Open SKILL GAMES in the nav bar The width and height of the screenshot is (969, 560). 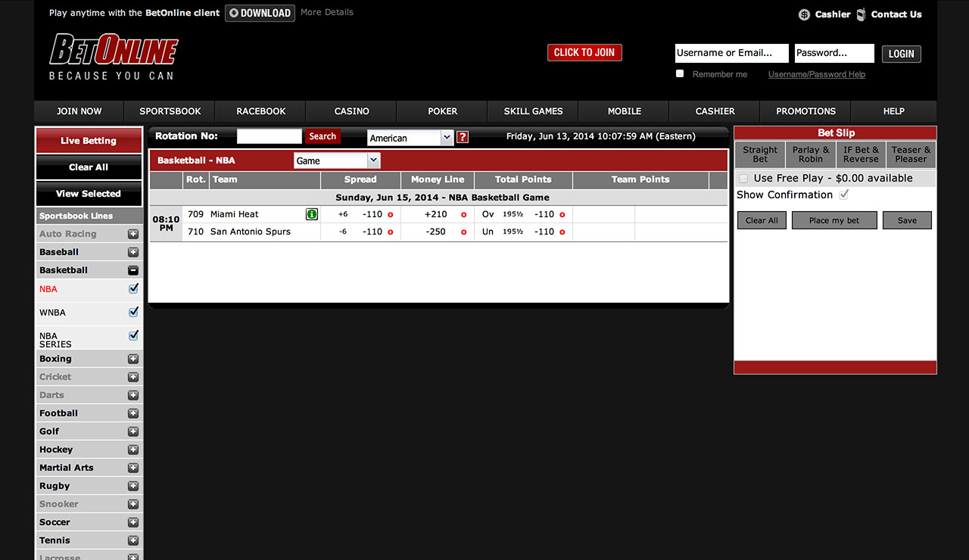[534, 111]
